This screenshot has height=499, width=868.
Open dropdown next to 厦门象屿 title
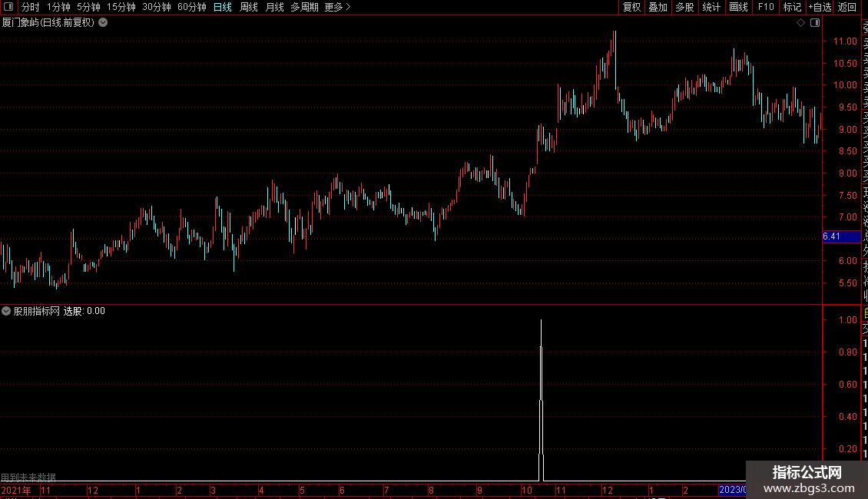point(103,23)
